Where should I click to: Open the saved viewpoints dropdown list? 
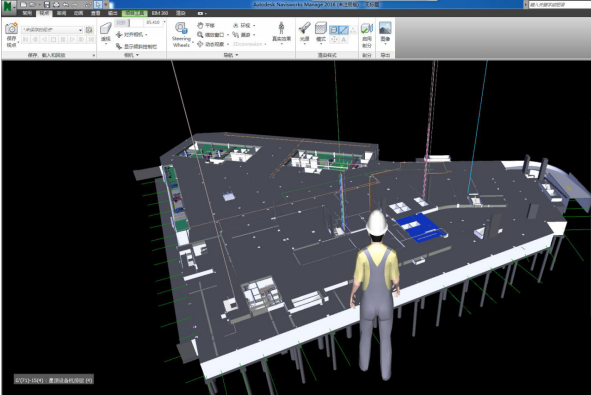(52, 29)
